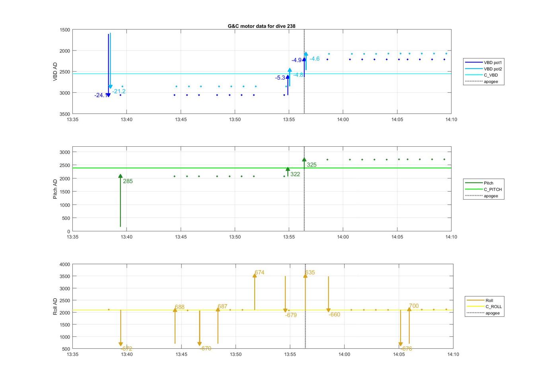Viewport: 557px width, 392px height.
Task: Select the C_ROLL legend entry
Action: (485, 307)
